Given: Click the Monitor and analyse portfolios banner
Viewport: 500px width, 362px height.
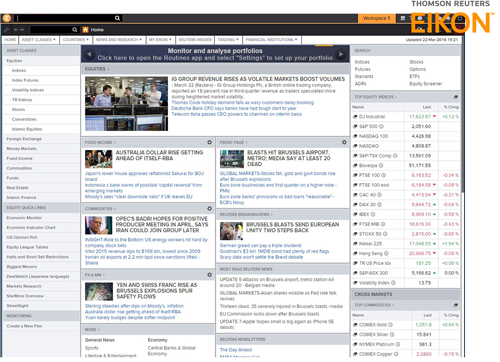Looking at the screenshot, I should click(x=215, y=54).
